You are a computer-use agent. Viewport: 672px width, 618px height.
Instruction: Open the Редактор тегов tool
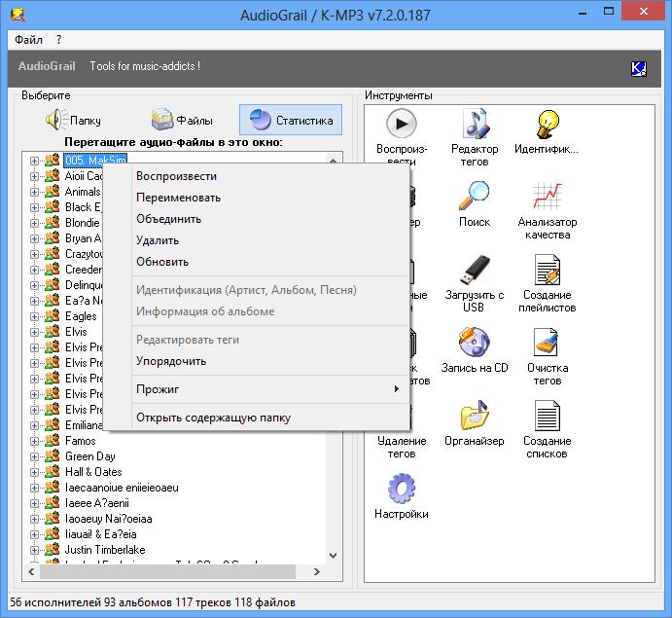coord(475,124)
